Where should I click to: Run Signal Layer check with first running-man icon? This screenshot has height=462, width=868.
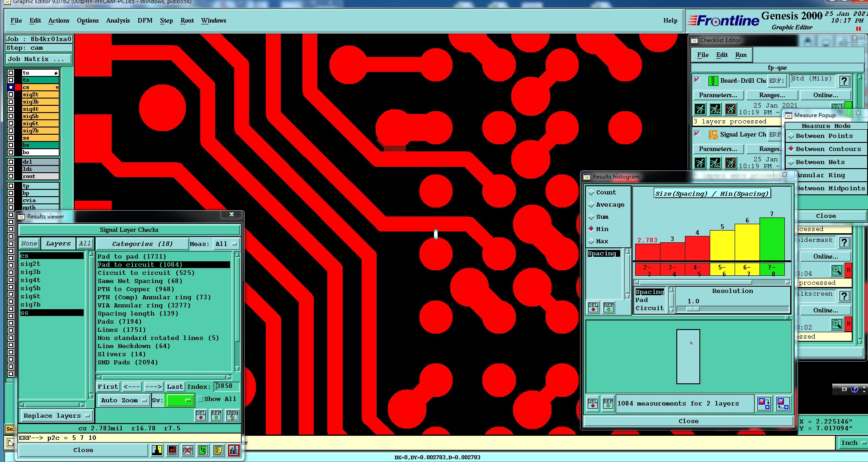pyautogui.click(x=700, y=163)
